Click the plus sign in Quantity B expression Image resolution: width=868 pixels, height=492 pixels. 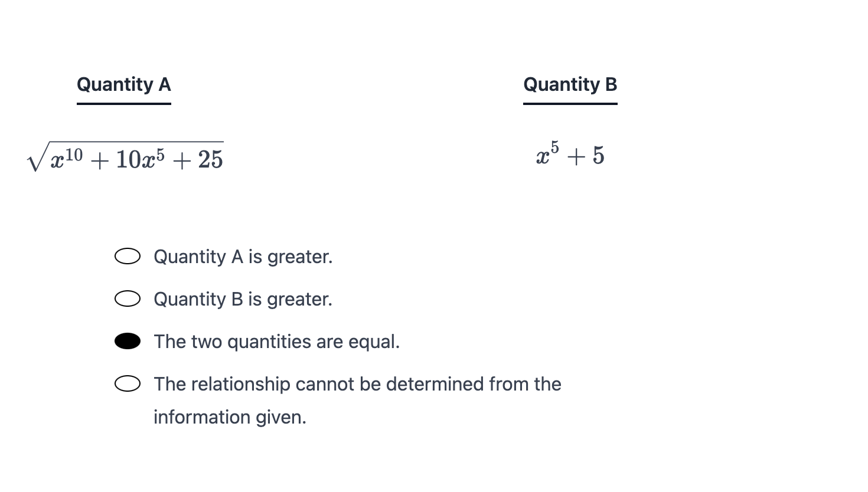576,156
